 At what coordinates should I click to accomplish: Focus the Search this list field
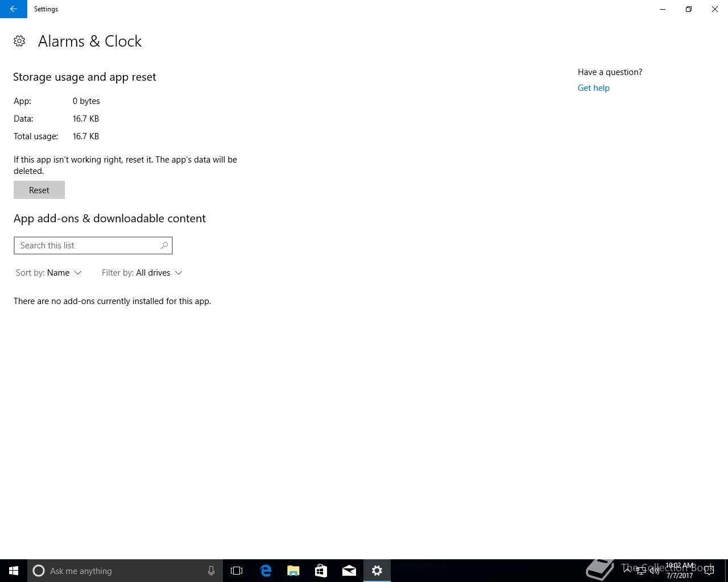point(93,246)
